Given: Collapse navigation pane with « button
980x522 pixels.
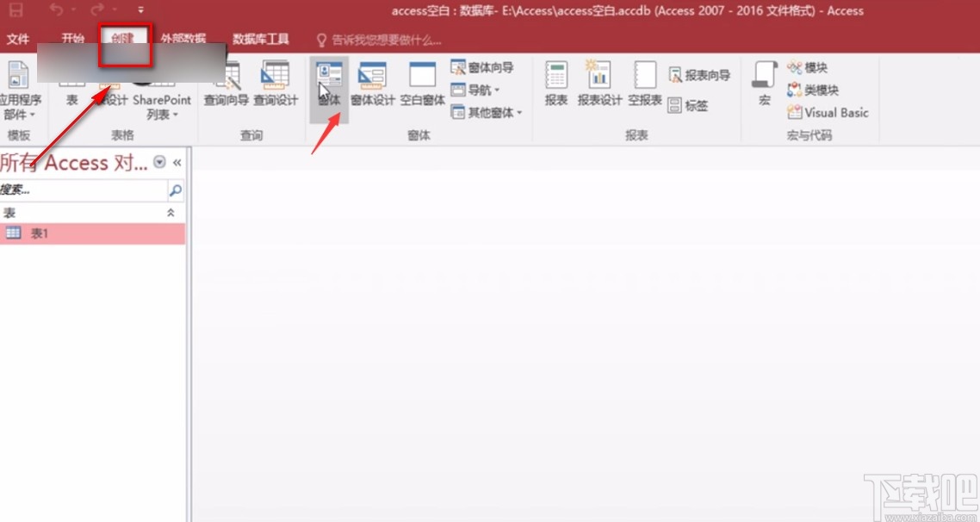Looking at the screenshot, I should click(177, 162).
